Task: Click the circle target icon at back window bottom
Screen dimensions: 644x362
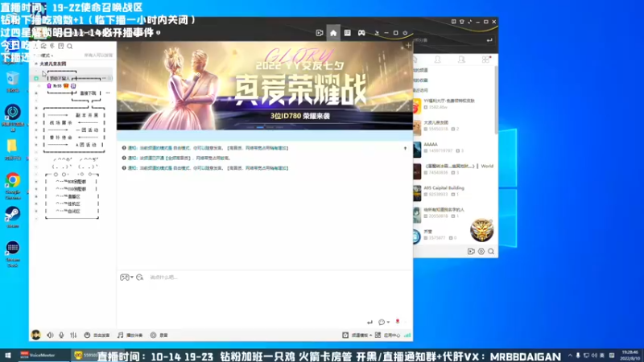Action: point(481,251)
